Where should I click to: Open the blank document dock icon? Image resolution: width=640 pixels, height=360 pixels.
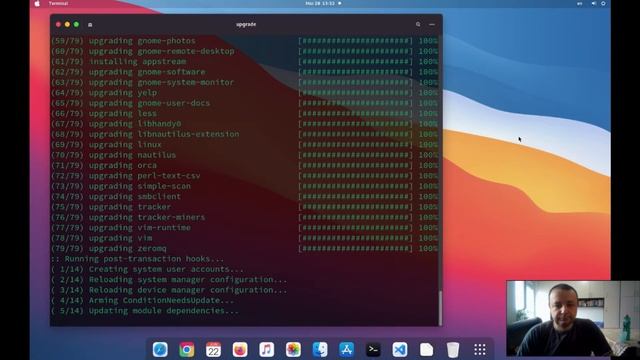pyautogui.click(x=427, y=350)
